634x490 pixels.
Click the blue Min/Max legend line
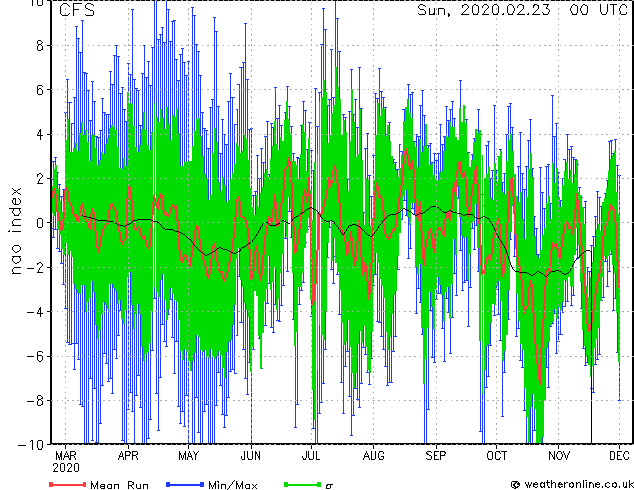point(185,484)
